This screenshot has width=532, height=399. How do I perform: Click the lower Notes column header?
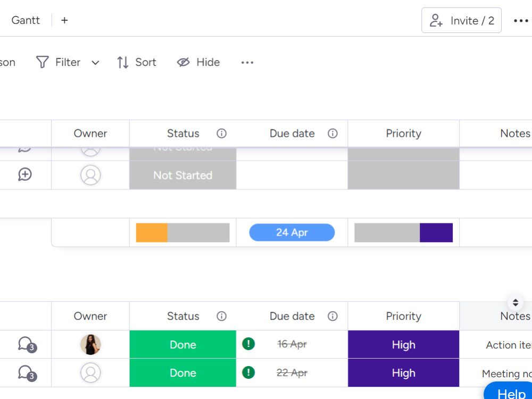click(x=496, y=316)
